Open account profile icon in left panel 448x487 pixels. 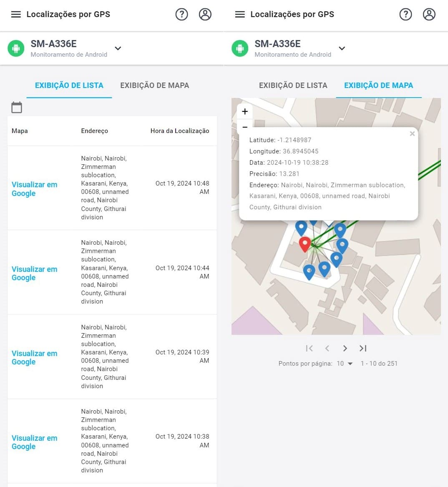coord(205,14)
